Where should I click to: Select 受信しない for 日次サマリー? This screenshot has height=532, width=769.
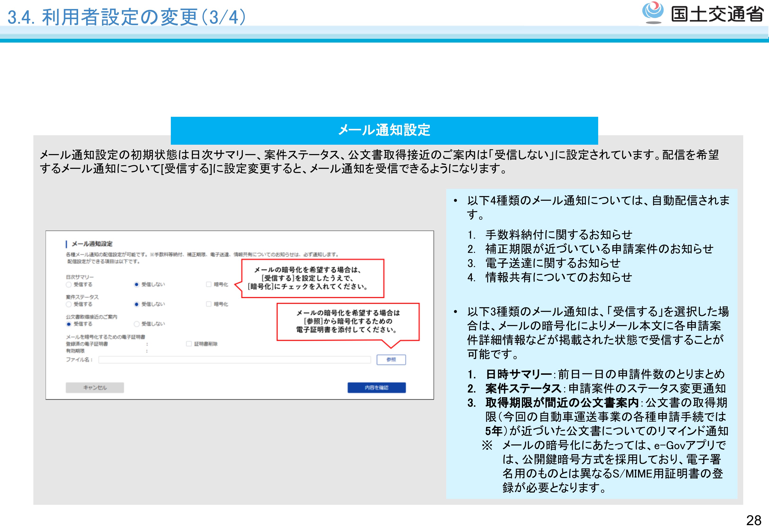coord(136,284)
